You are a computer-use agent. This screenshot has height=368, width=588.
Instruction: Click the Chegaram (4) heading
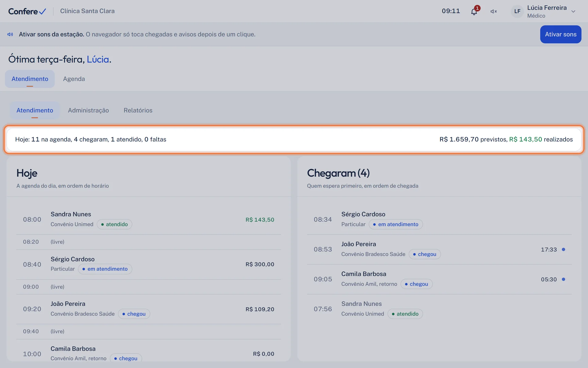point(338,173)
